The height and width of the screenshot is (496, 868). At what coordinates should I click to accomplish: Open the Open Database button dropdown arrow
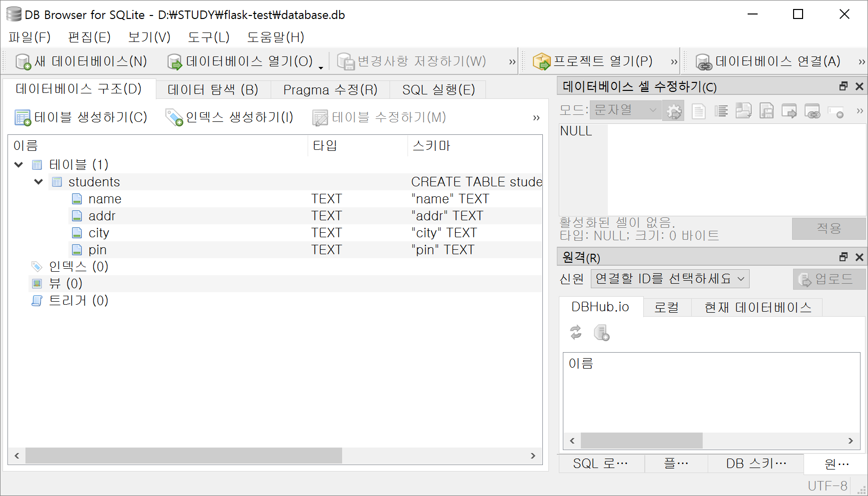[x=321, y=67]
